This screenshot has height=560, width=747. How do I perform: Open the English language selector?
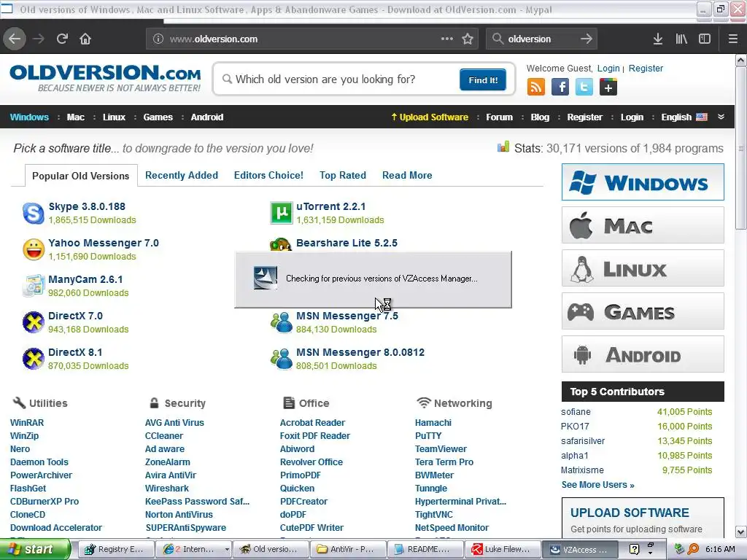point(684,117)
